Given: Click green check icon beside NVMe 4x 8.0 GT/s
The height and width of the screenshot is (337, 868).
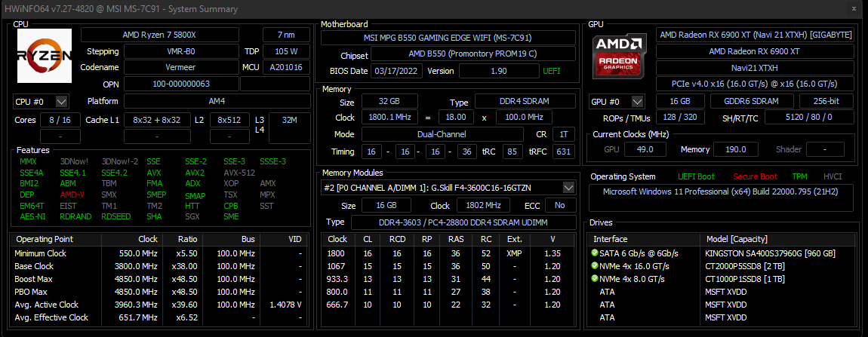Looking at the screenshot, I should click(x=595, y=278).
